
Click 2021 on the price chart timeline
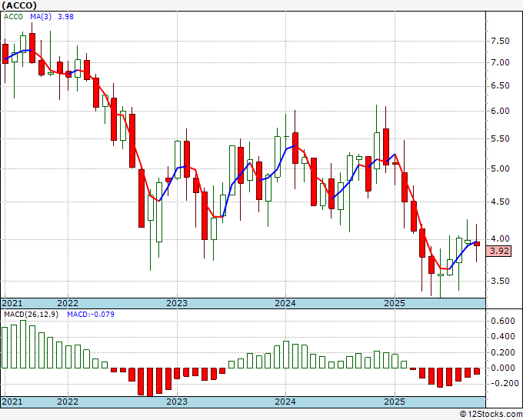click(12, 303)
